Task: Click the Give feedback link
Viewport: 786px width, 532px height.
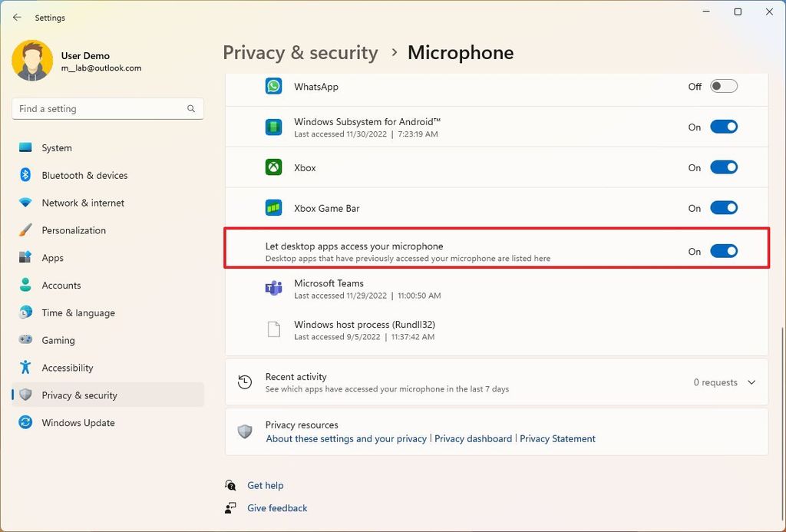Action: [x=276, y=508]
